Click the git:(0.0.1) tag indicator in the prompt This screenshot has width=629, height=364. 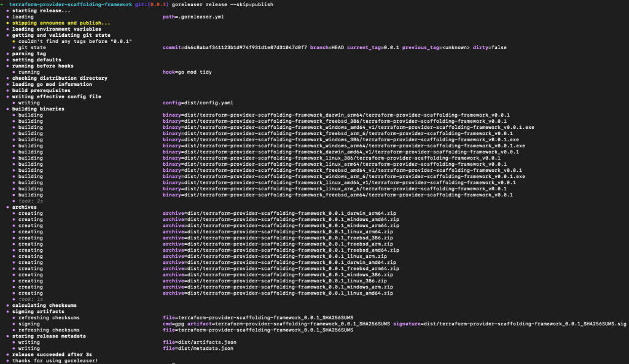[x=150, y=4]
